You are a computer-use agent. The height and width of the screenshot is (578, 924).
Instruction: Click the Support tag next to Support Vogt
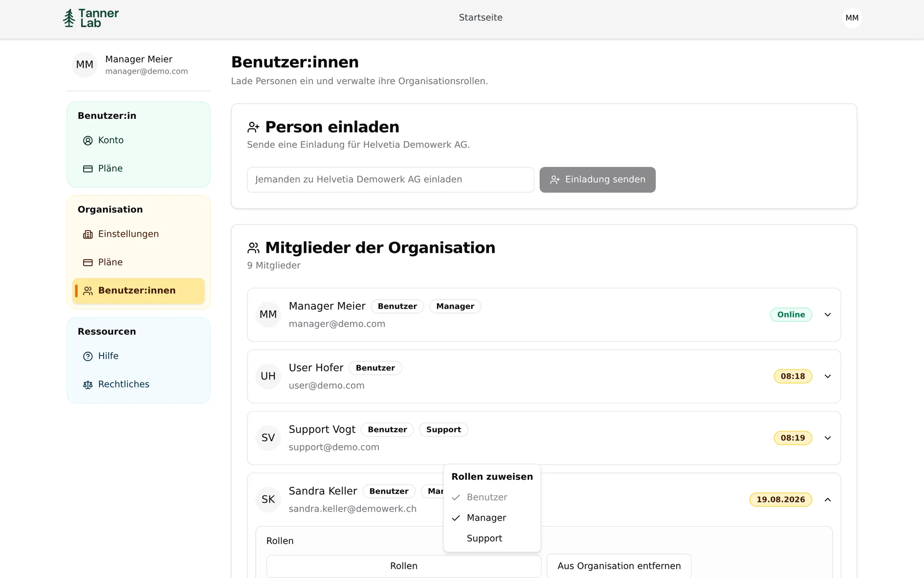tap(443, 430)
